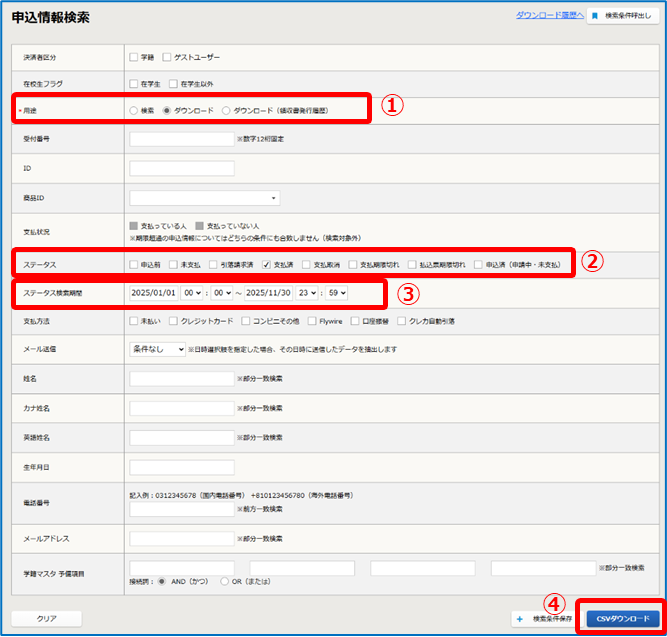667x637 pixels.
Task: Expand the メール送信 条件なし dropdown
Action: tap(157, 349)
